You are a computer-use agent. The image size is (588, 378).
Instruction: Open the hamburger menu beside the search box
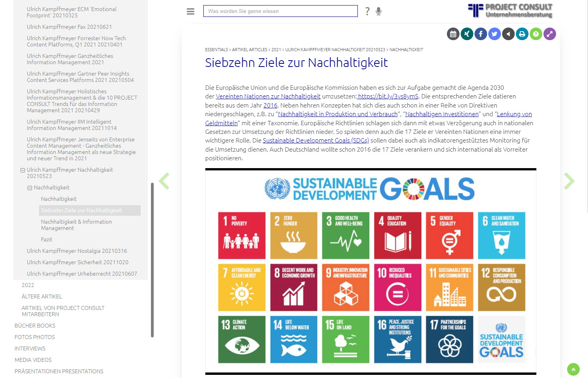click(x=190, y=11)
